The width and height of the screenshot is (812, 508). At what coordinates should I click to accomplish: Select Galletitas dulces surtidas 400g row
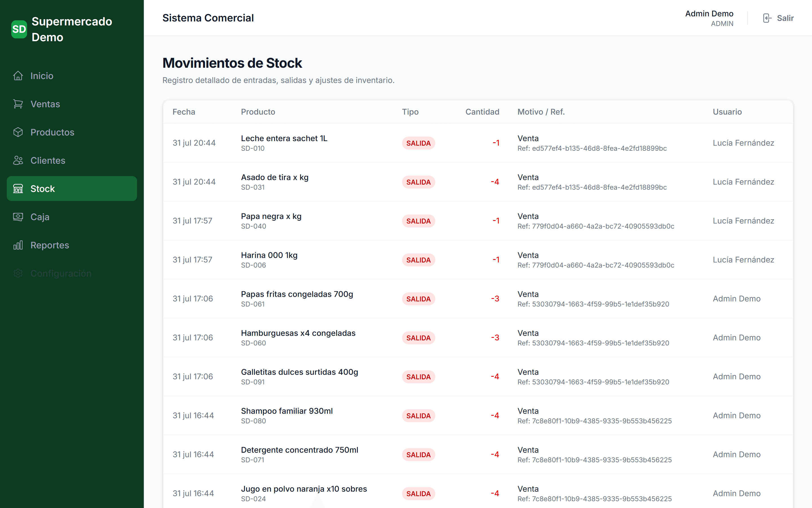(x=478, y=377)
